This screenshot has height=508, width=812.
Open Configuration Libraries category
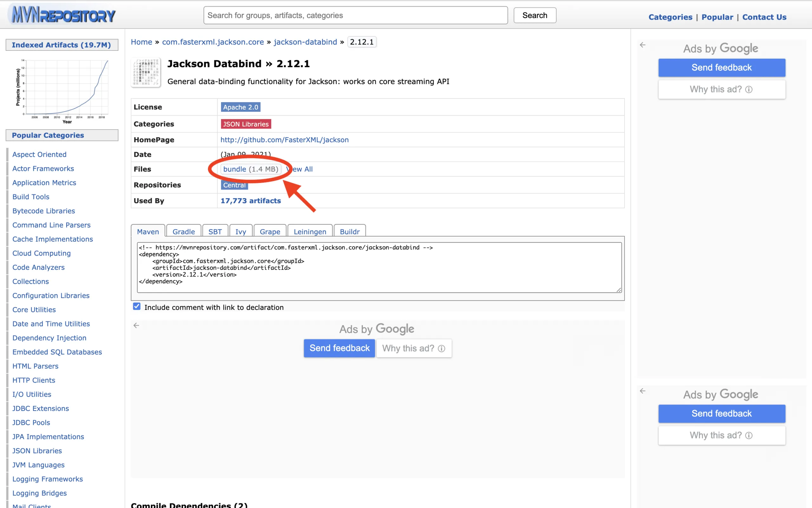[51, 296]
